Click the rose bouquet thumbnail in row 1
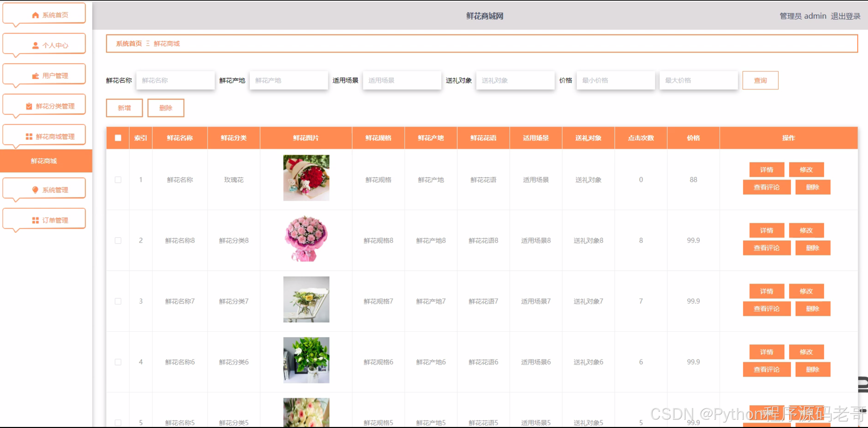 click(x=306, y=178)
